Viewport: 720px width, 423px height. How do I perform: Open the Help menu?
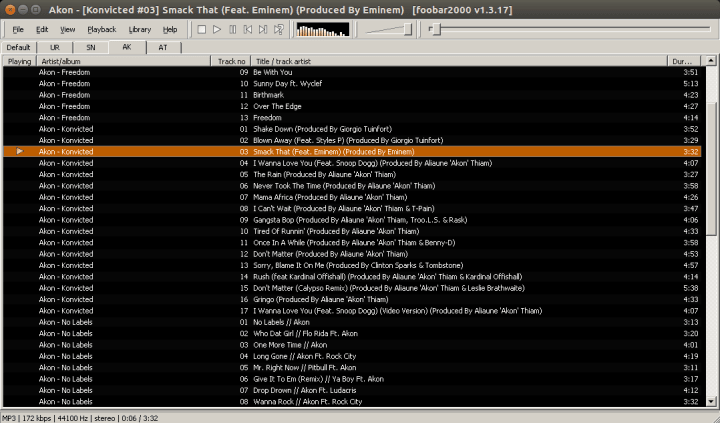click(x=170, y=29)
